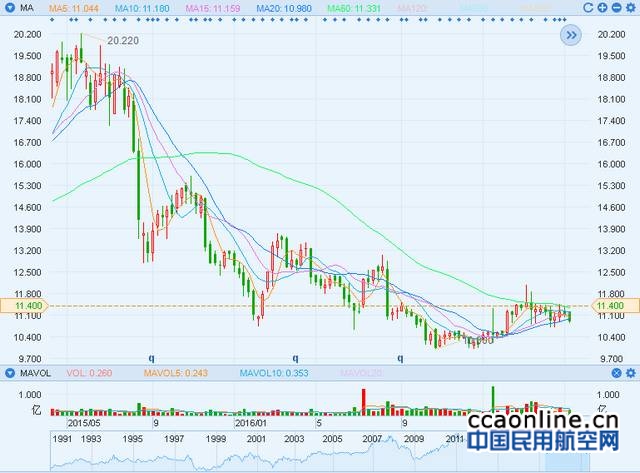Click the 11.400 current price label
Screen dimensions: 640x473
(21, 305)
